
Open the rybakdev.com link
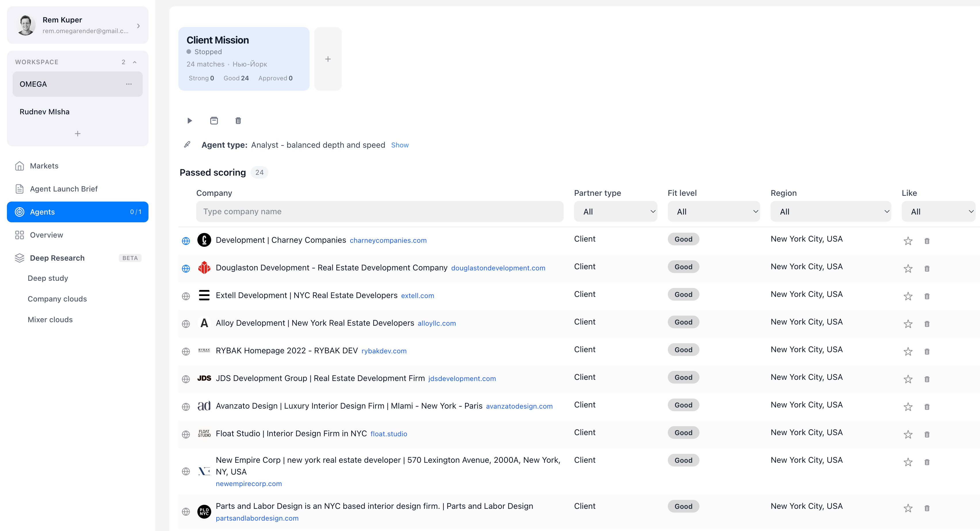384,351
